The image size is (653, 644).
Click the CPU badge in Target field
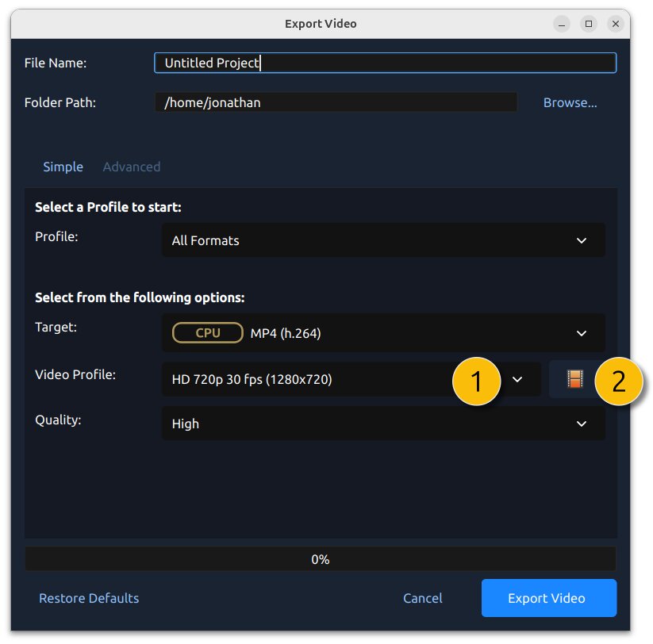coord(208,333)
